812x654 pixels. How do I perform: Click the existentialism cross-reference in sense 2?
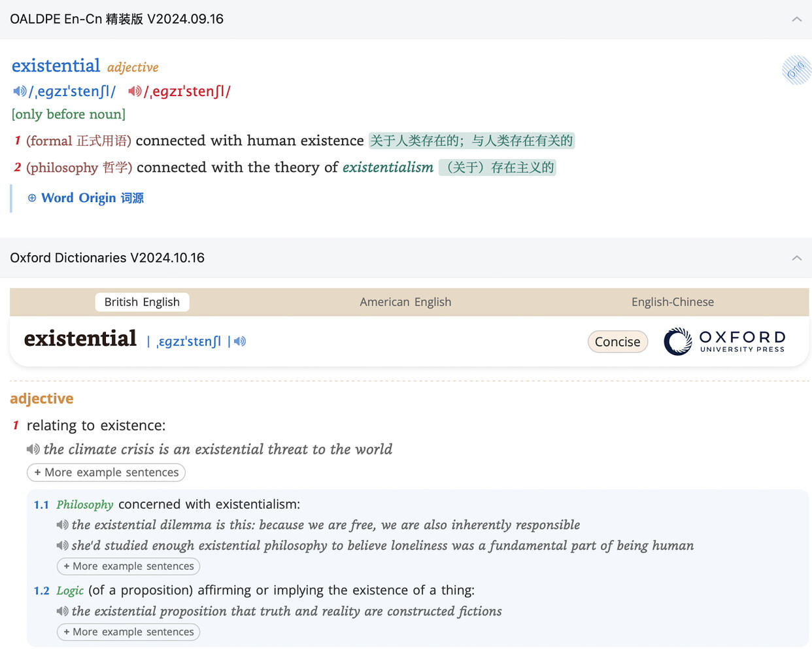pyautogui.click(x=388, y=167)
